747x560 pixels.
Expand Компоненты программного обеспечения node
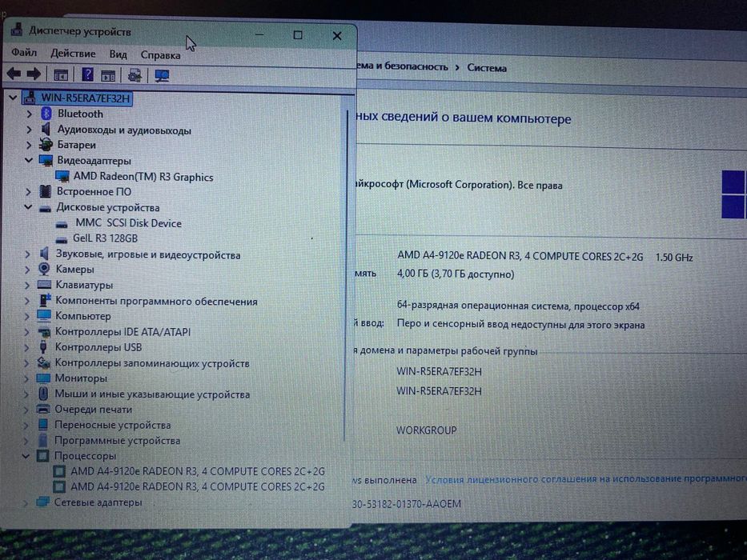[x=27, y=301]
